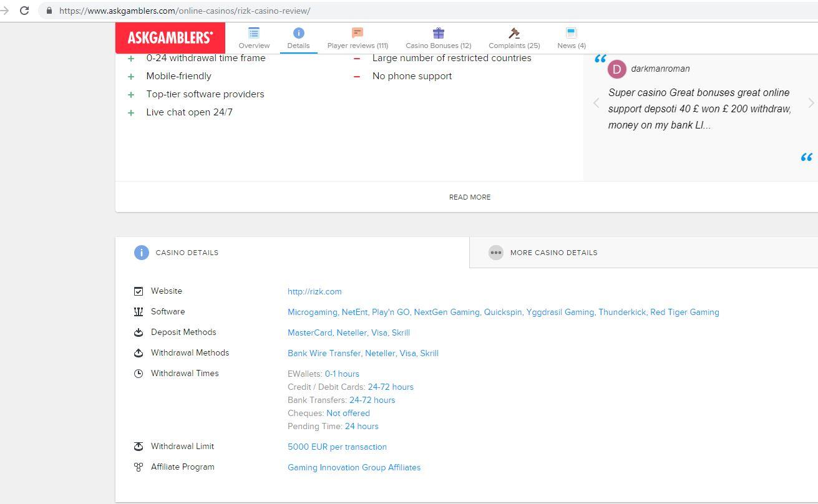The image size is (818, 504).
Task: Click the More Casino Details ellipsis icon
Action: [x=496, y=253]
